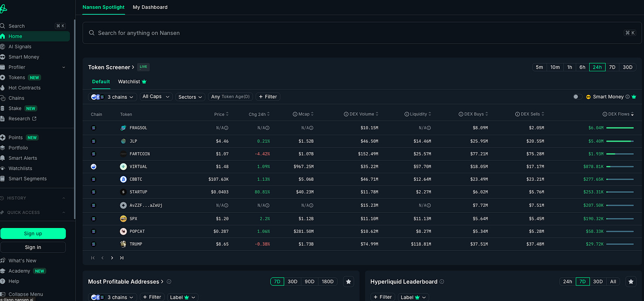This screenshot has width=644, height=301.
Task: Open Research external link
Action: [22, 119]
